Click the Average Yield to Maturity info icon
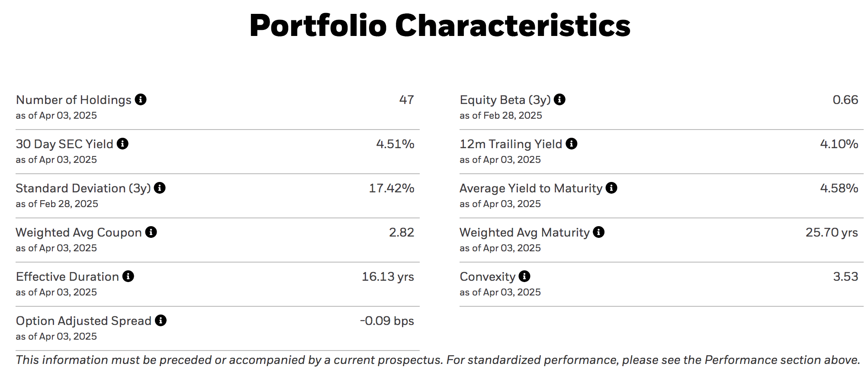 [611, 188]
